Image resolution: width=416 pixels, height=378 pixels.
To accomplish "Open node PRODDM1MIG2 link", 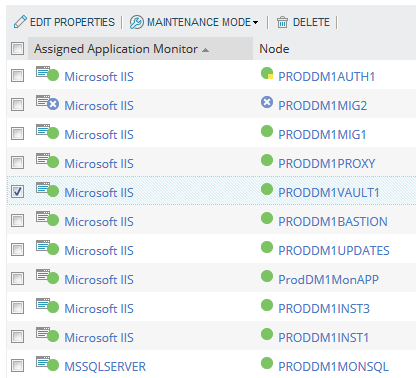I will [x=323, y=106].
